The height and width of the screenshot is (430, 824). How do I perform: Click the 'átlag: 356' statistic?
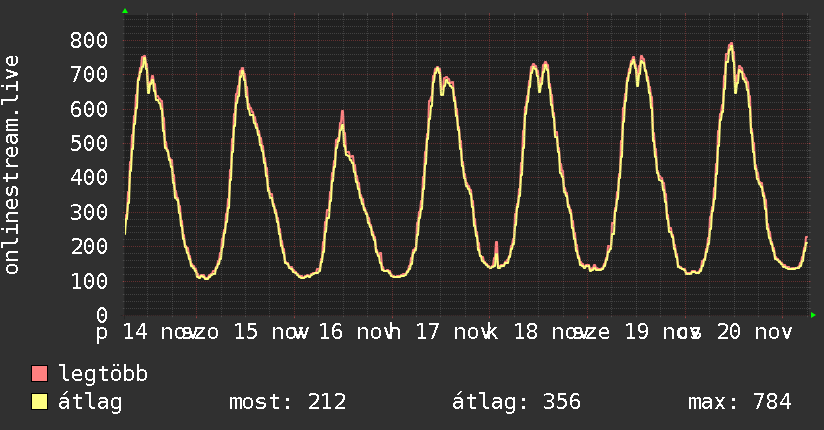coord(517,402)
